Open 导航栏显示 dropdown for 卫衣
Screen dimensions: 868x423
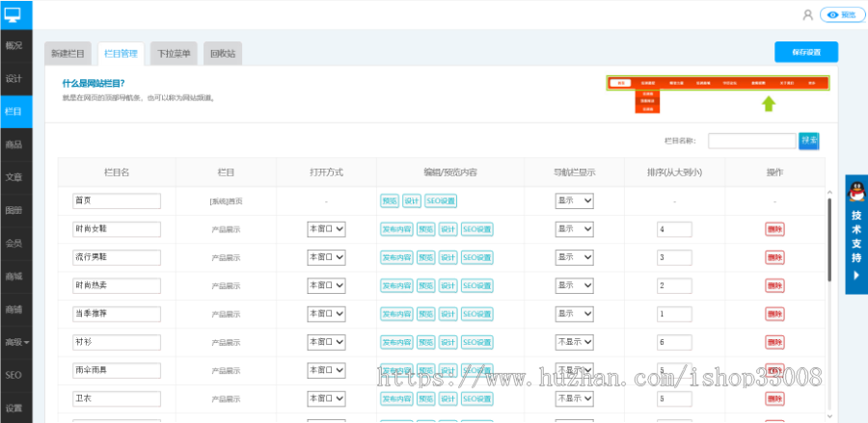pos(574,398)
